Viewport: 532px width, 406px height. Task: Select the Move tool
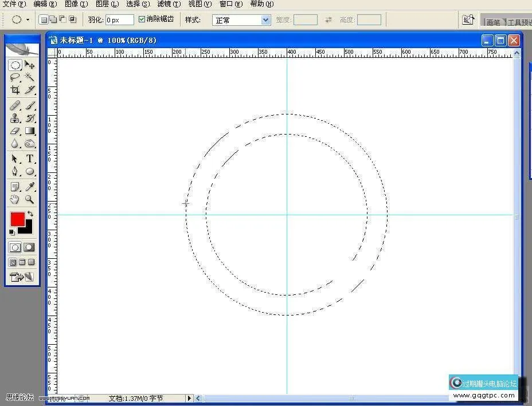(30, 65)
